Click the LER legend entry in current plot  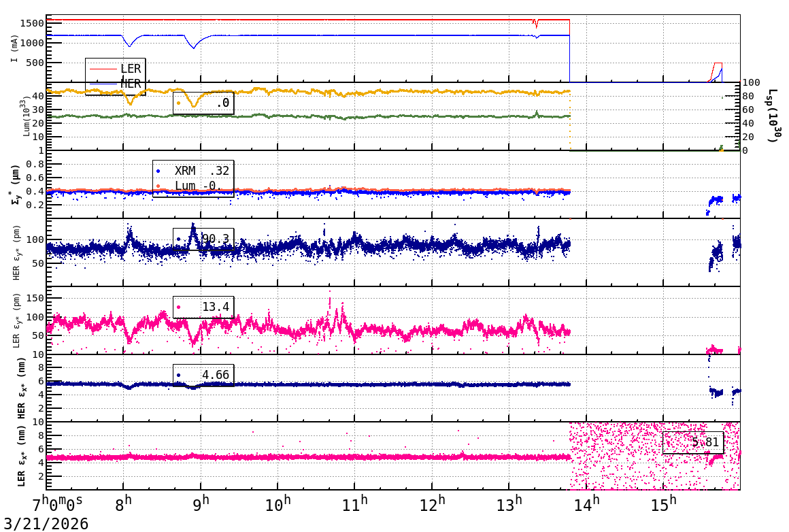coord(115,69)
